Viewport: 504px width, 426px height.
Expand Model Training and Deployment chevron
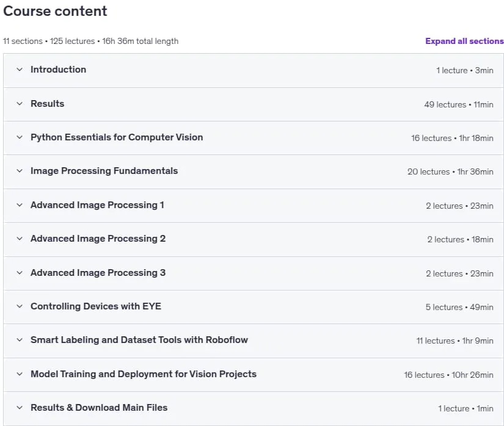20,374
